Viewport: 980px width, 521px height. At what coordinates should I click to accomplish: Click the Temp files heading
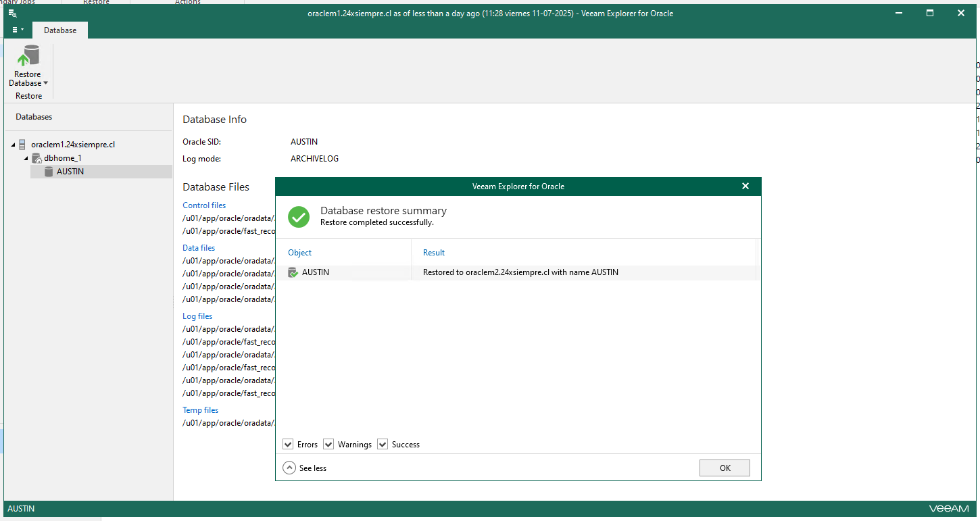point(201,410)
